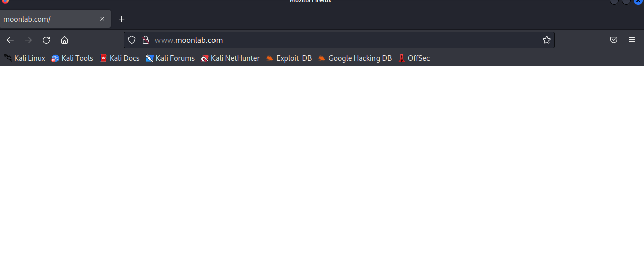Select the moonlab.com/ tab

click(55, 19)
